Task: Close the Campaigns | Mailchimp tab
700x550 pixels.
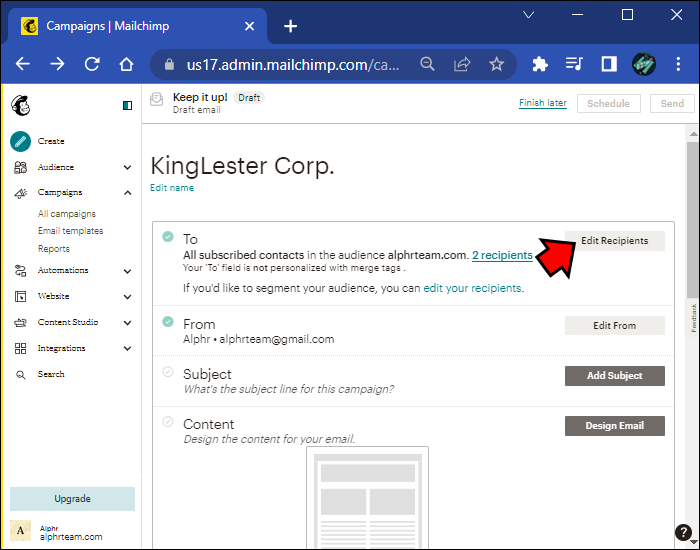Action: [250, 26]
